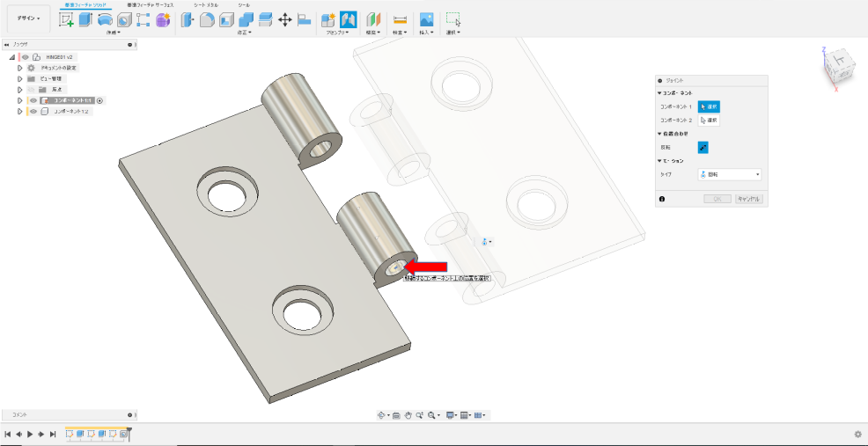Open the joint type flyout in viewport
The image size is (868, 446).
pos(487,242)
